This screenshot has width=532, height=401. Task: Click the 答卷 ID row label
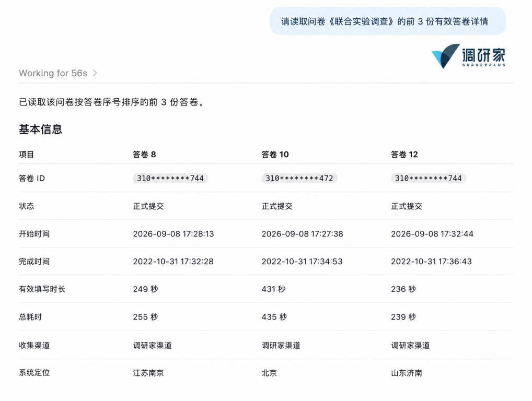(32, 178)
